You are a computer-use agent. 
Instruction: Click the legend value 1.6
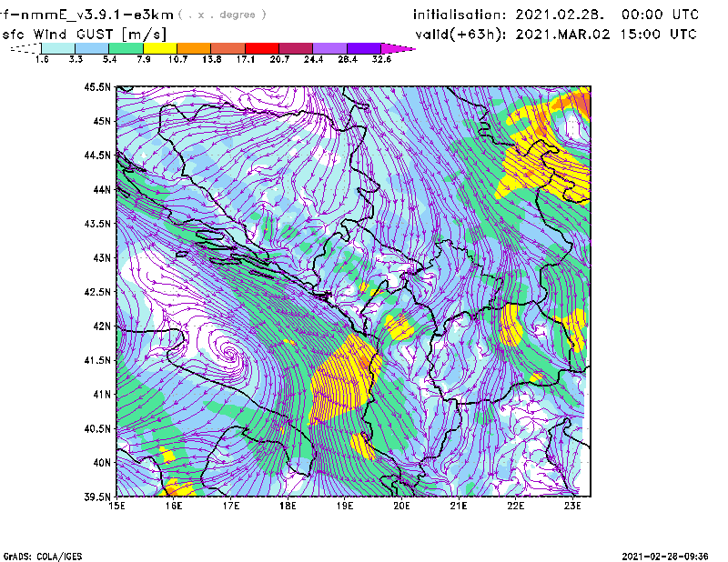pos(42,59)
